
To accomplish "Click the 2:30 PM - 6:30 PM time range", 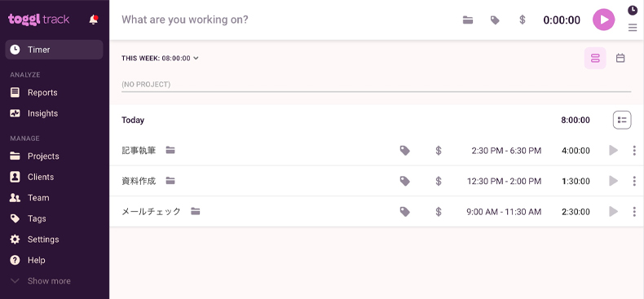I will coord(506,151).
